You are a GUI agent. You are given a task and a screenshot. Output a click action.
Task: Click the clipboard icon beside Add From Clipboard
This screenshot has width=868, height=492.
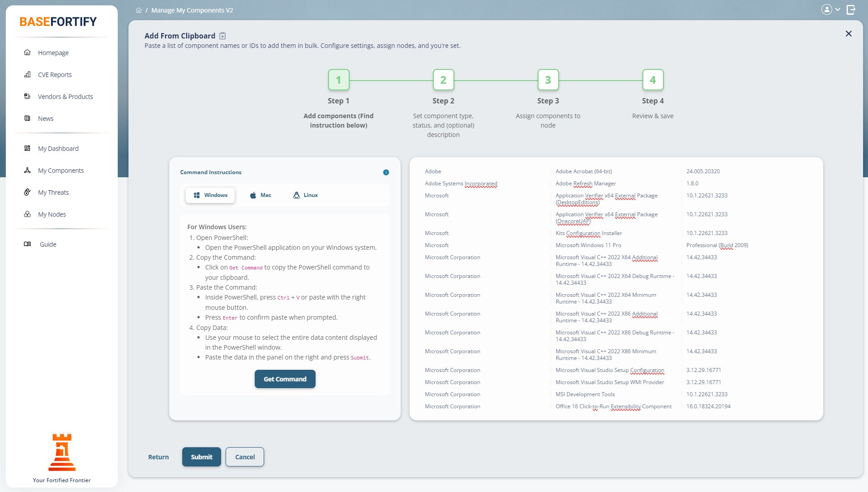222,36
